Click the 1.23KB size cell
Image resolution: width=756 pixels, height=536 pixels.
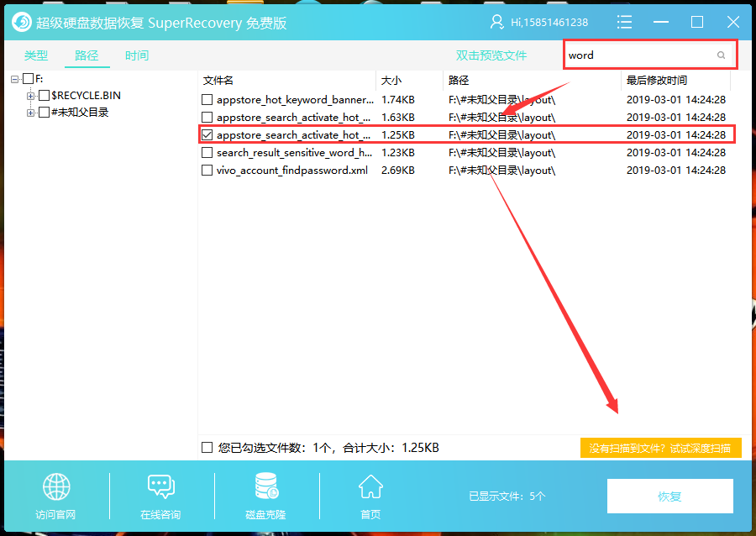coord(398,153)
